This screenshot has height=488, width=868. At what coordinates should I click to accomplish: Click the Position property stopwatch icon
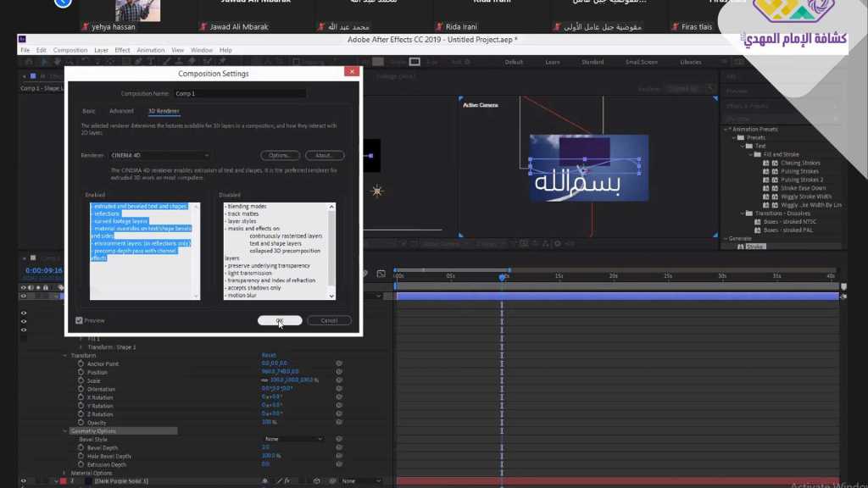(81, 372)
